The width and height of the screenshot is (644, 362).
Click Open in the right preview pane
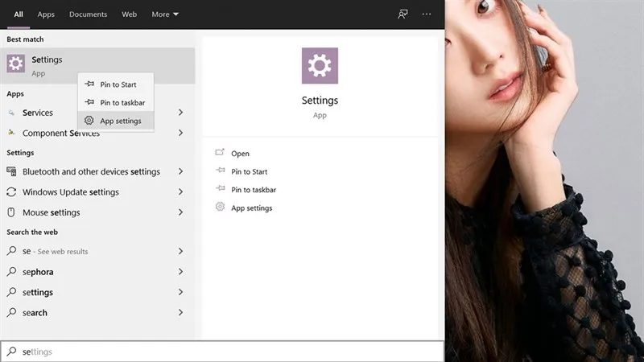(x=240, y=154)
